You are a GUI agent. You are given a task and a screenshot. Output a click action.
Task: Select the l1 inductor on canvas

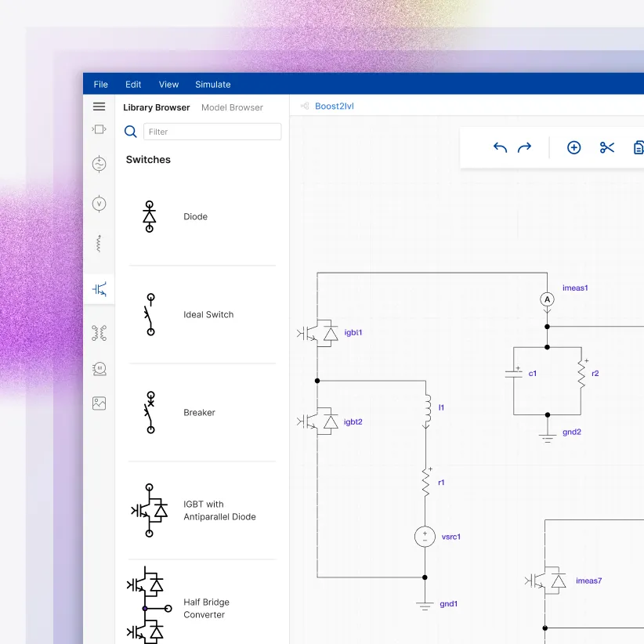coord(427,411)
